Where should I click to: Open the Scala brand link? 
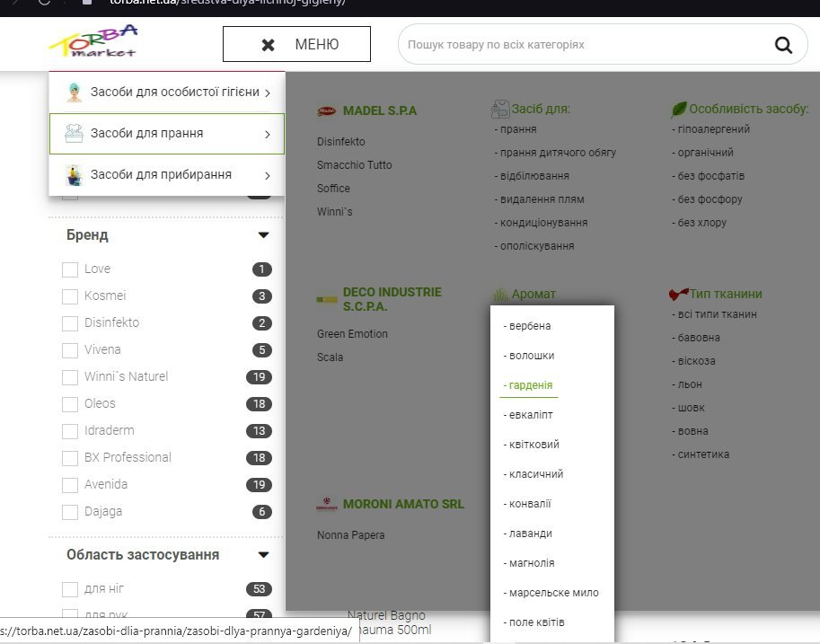tap(330, 357)
